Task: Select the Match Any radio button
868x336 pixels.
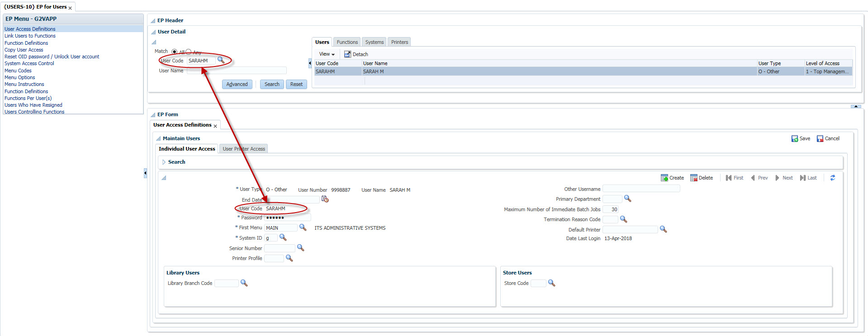Action: pos(189,52)
